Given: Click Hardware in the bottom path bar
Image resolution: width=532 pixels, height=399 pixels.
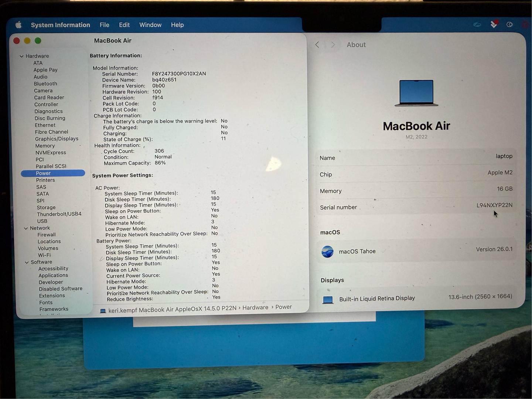Looking at the screenshot, I should (x=255, y=308).
